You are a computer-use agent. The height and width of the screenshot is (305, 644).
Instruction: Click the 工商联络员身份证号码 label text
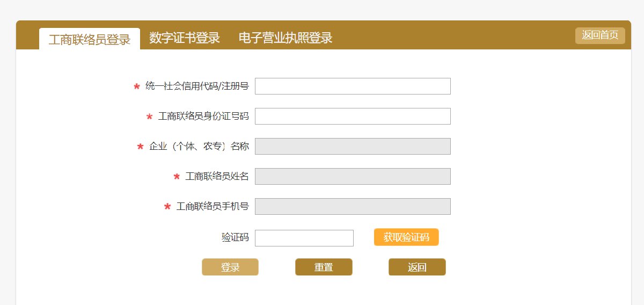(x=203, y=117)
